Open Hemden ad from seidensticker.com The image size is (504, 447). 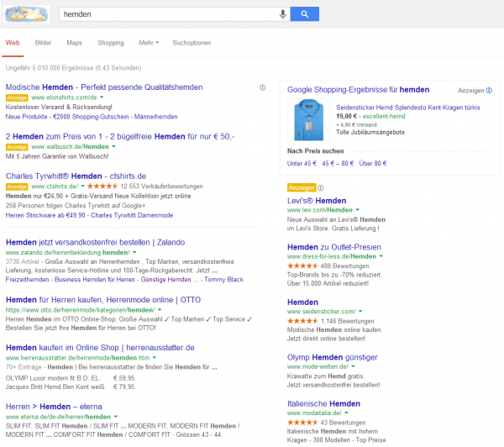tap(302, 302)
